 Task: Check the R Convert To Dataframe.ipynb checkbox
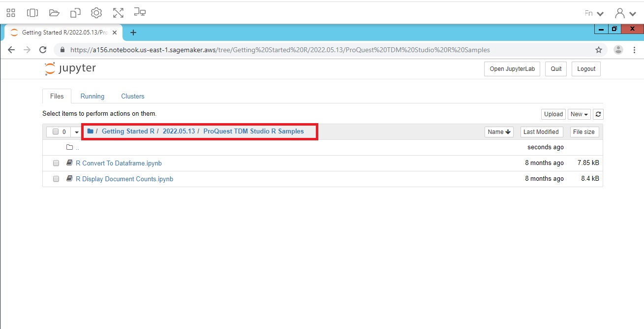(x=56, y=163)
